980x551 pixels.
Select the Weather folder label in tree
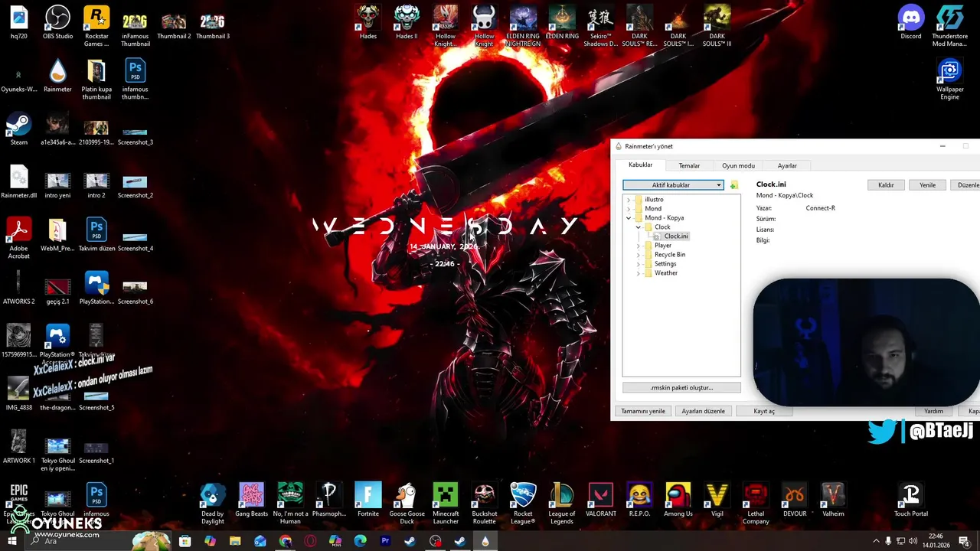pyautogui.click(x=665, y=273)
